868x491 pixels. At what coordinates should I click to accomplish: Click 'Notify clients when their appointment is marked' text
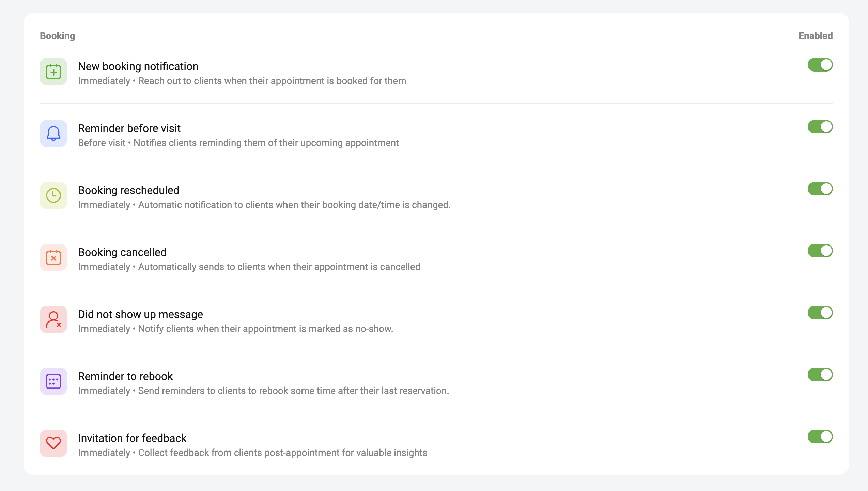[266, 329]
